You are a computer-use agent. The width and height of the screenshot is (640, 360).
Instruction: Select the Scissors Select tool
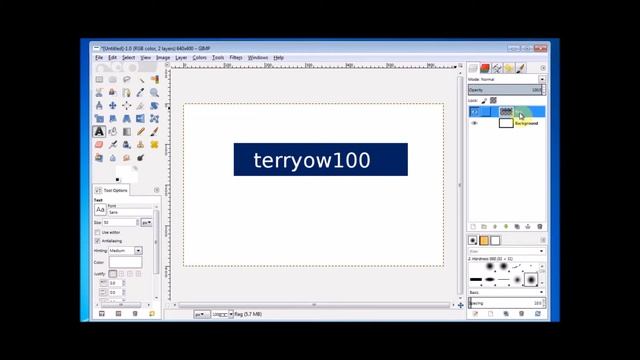99,93
